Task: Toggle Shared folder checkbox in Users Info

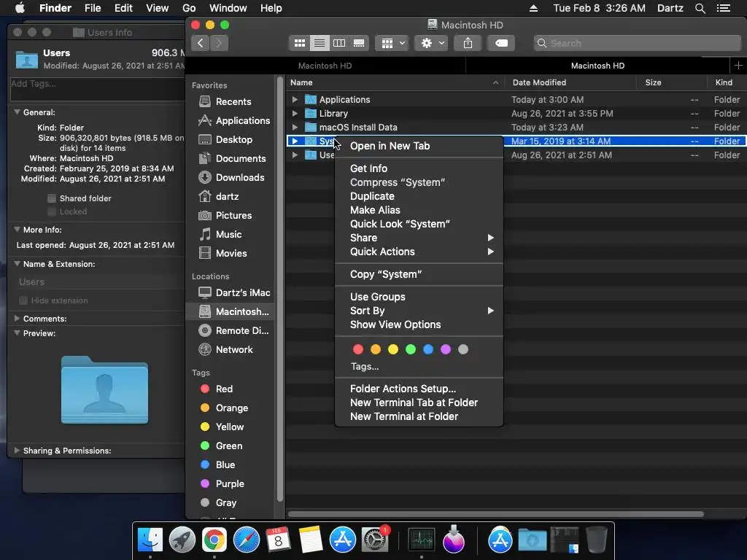Action: point(52,198)
